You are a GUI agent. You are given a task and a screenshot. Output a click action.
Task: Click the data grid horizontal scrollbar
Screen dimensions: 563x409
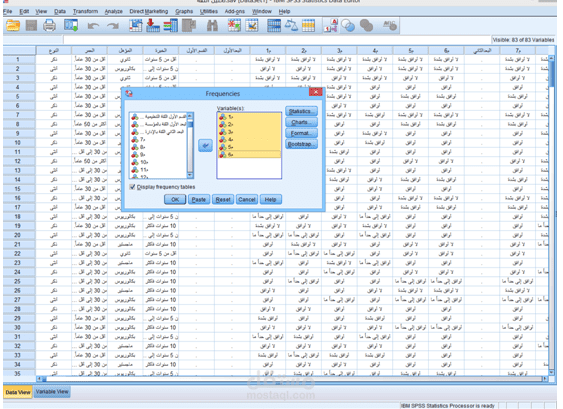(x=294, y=378)
